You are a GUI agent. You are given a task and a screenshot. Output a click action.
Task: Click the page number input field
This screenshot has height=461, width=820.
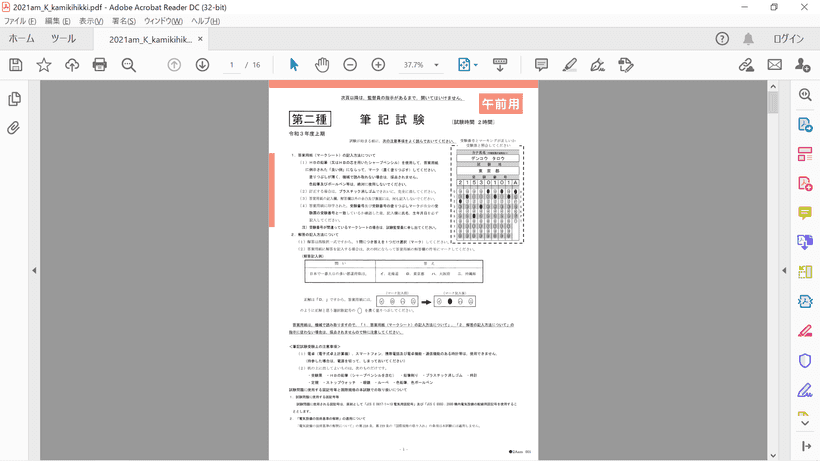click(x=232, y=65)
